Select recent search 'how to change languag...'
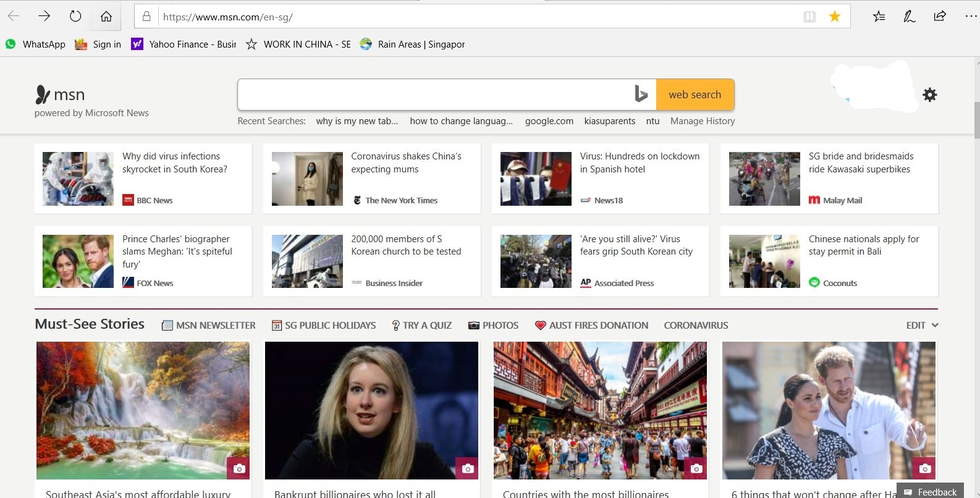 pos(461,121)
